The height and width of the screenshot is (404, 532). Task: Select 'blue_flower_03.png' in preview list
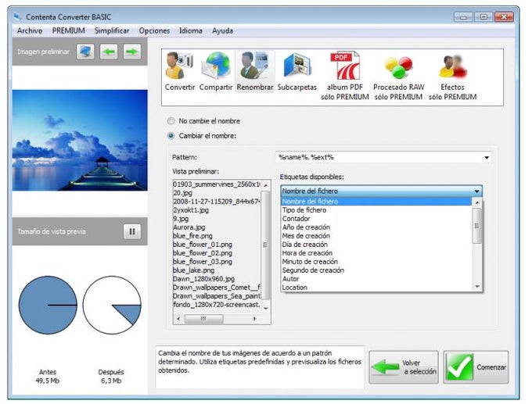203,262
